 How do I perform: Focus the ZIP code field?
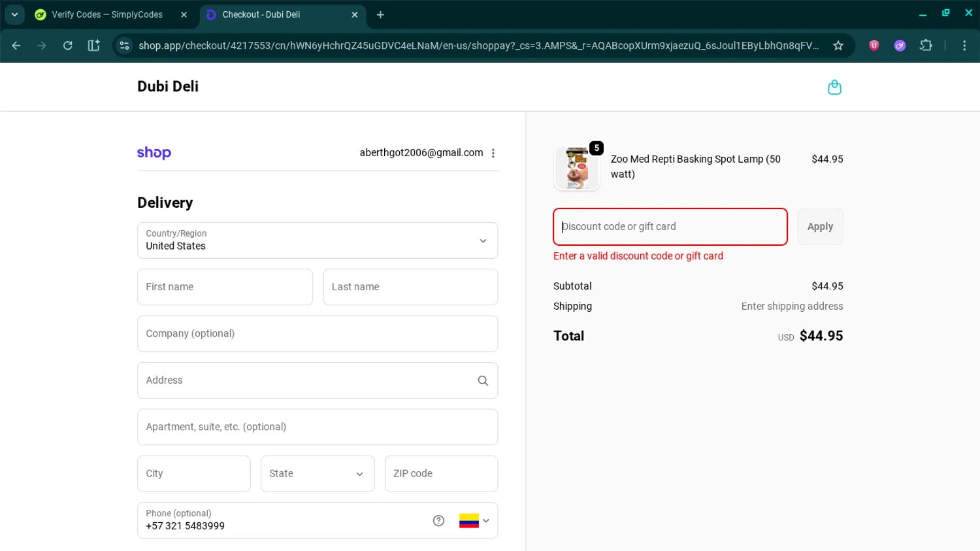tap(441, 474)
